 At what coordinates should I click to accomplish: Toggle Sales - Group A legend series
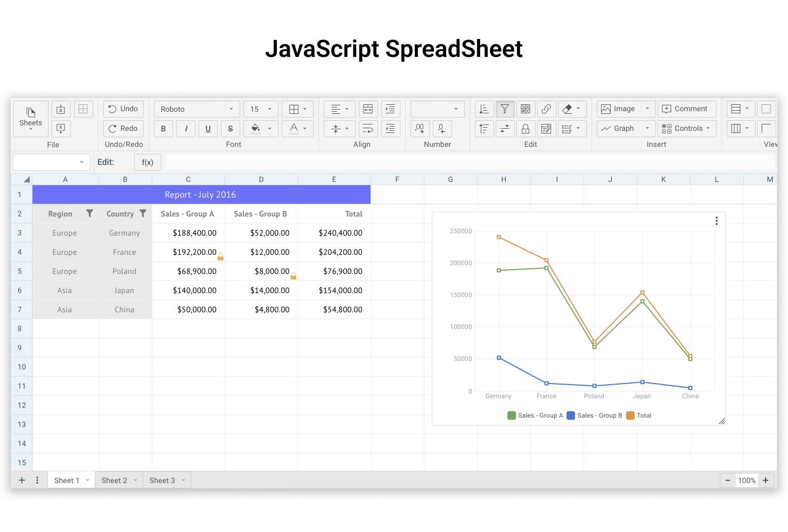click(x=535, y=415)
